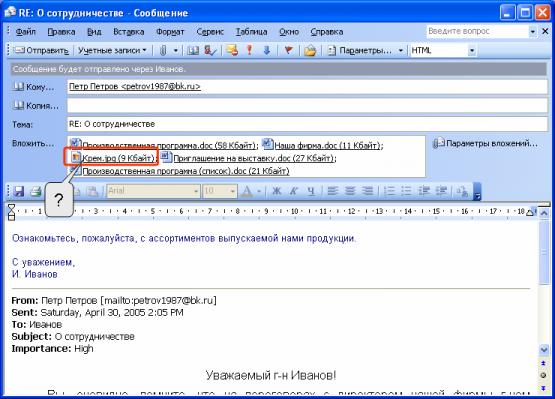Click the Тема subject field
555x399 pixels.
[x=307, y=124]
